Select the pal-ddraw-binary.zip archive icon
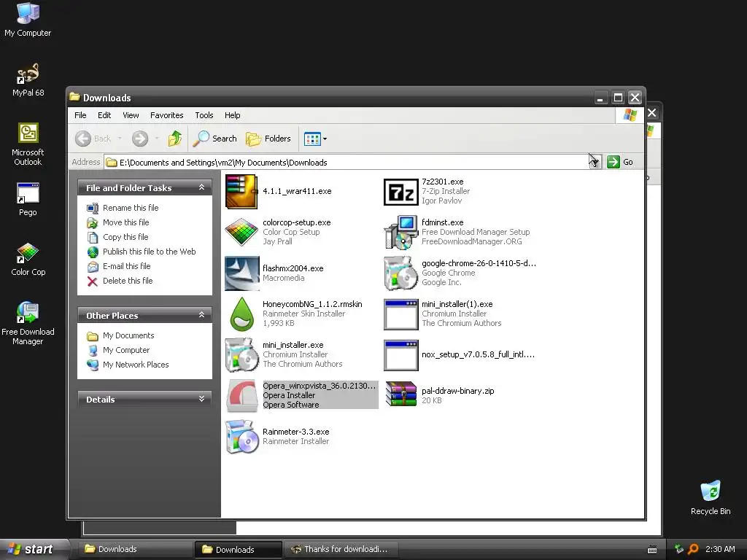The image size is (747, 560). (x=400, y=394)
